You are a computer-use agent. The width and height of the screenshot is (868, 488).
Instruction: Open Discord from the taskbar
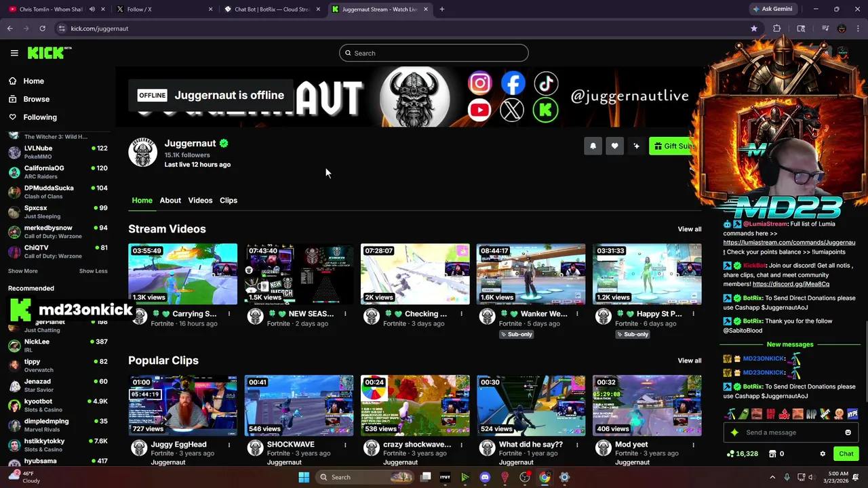(x=485, y=477)
